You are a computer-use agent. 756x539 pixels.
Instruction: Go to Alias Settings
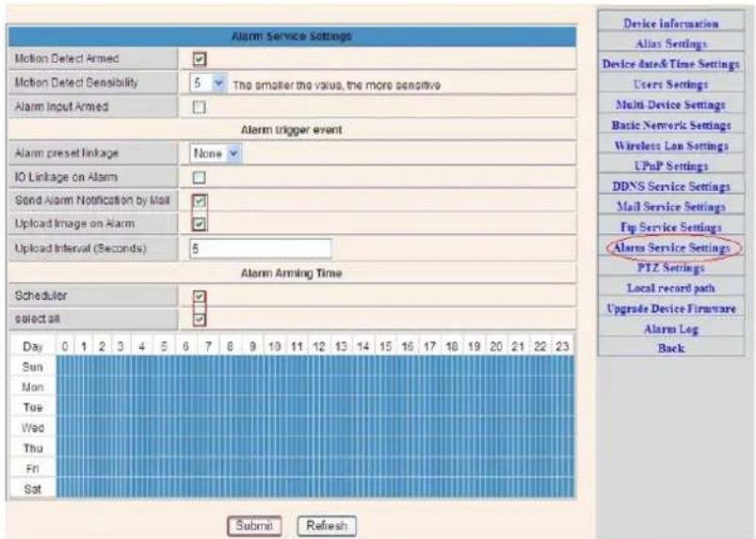[671, 44]
